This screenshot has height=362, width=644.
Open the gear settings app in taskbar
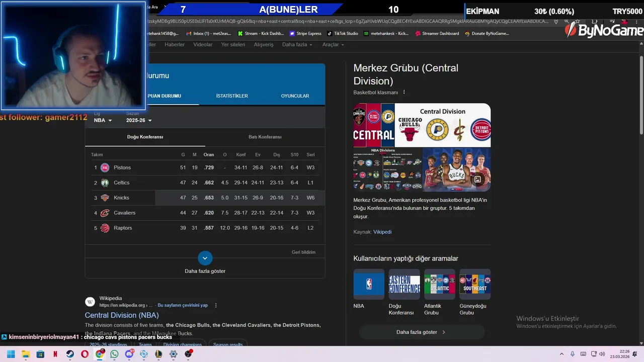[174, 354]
